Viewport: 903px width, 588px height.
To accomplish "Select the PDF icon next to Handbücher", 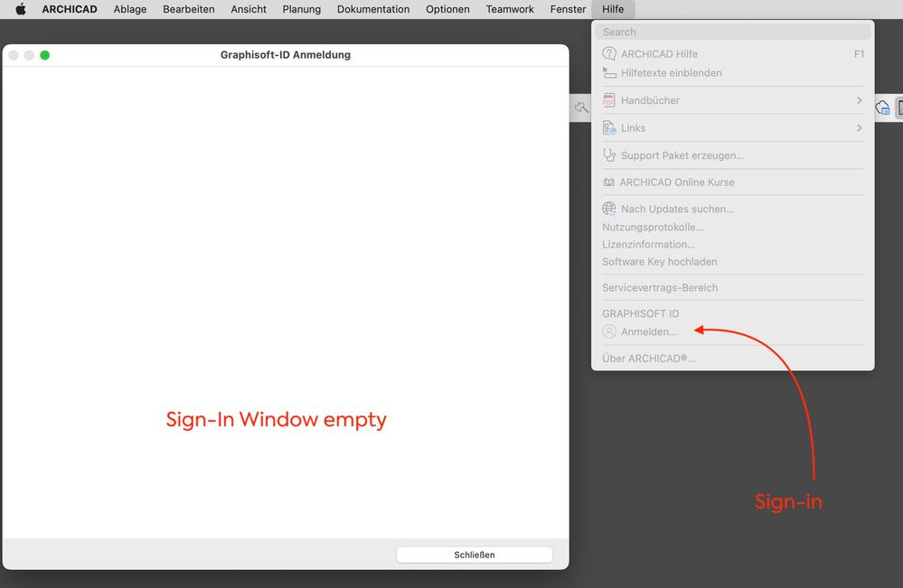I will (607, 99).
